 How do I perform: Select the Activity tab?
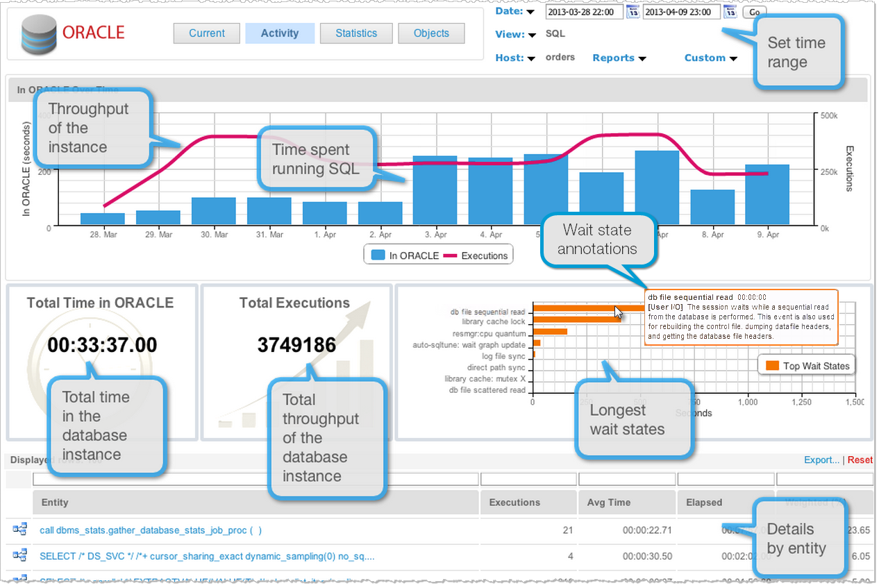point(280,33)
